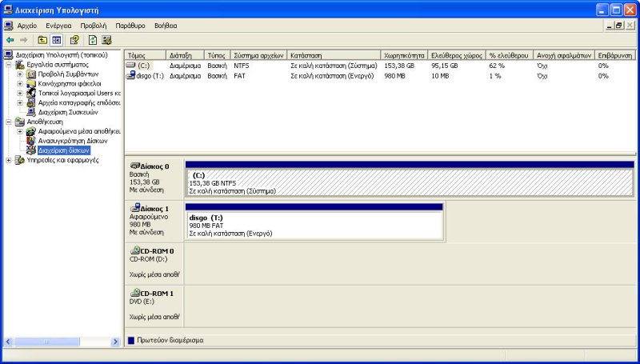Click the last toolbar settings icon
Screen dimensions: 640x364
coord(107,40)
